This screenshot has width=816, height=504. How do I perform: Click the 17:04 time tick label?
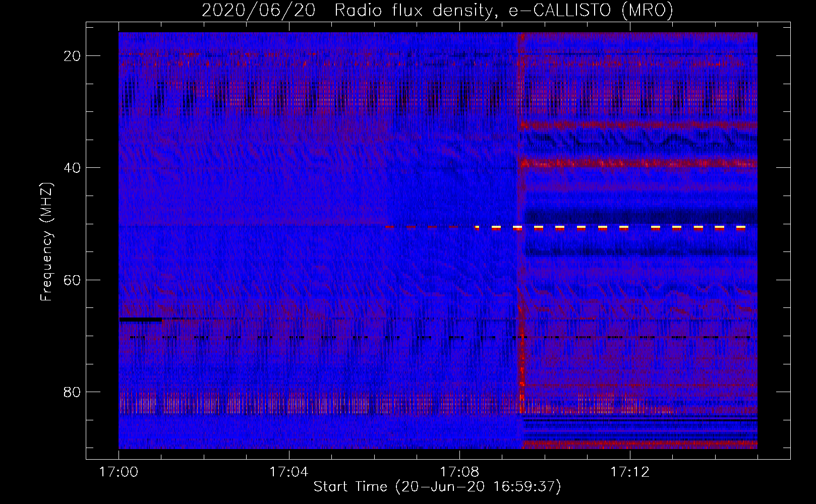coord(289,472)
